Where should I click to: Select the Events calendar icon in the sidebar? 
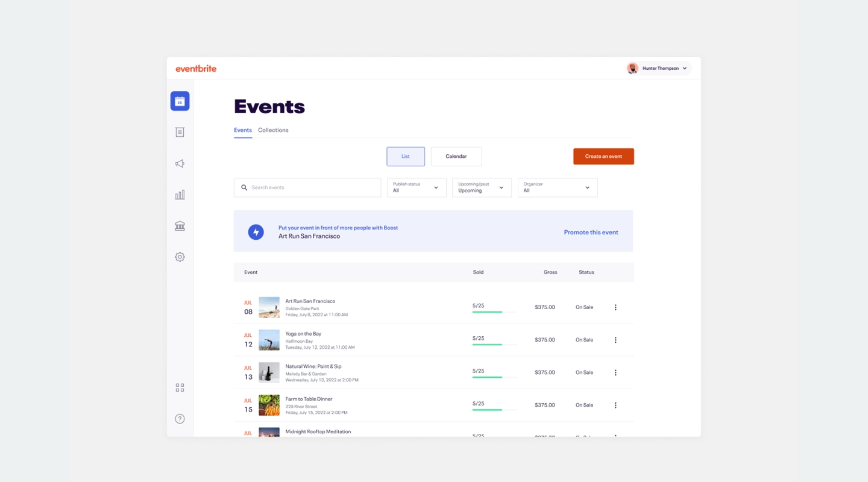[x=180, y=101]
